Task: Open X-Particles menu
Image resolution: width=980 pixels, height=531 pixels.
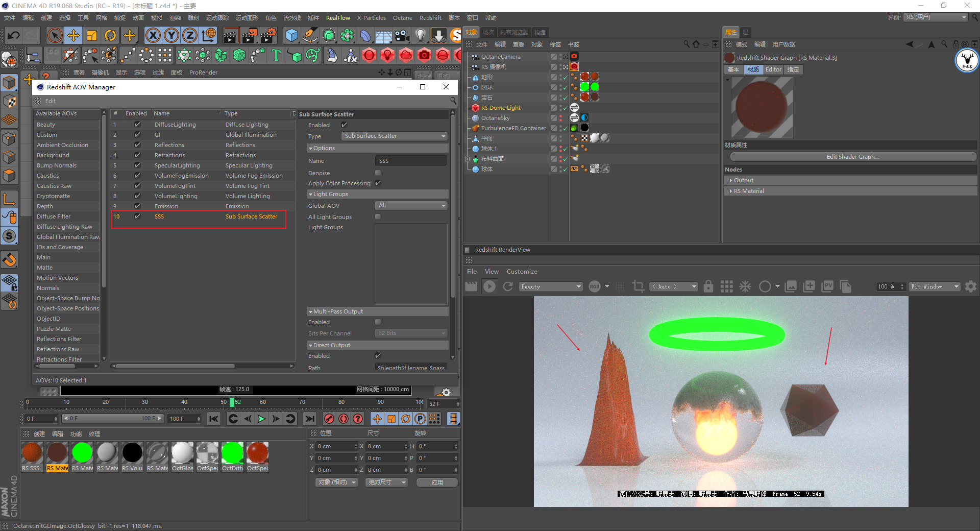Action: click(371, 18)
